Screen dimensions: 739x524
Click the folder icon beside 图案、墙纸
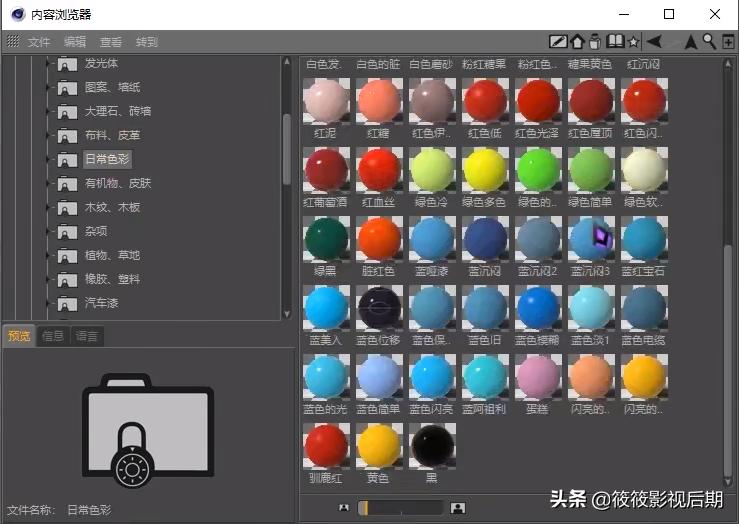coord(67,88)
